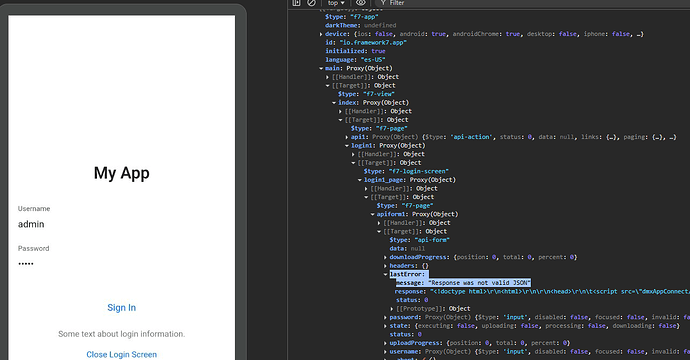The height and width of the screenshot is (360, 690).
Task: Collapse the index Proxy(Object) node
Action: [x=334, y=103]
